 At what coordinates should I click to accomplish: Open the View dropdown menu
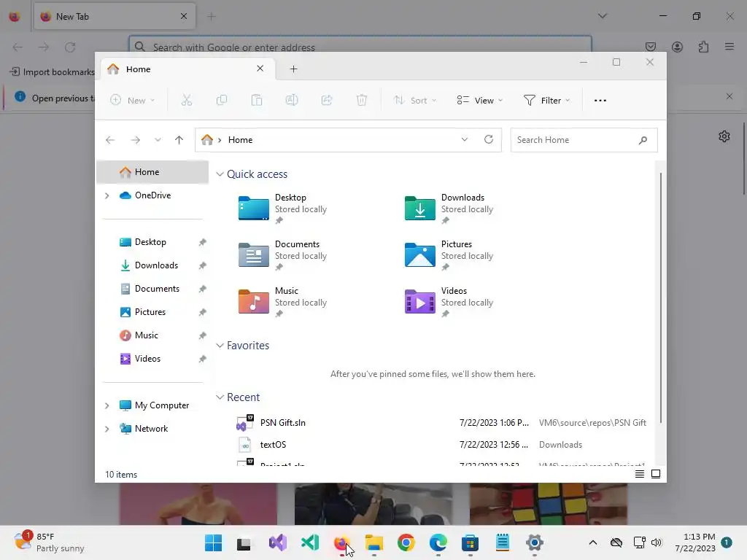480,100
